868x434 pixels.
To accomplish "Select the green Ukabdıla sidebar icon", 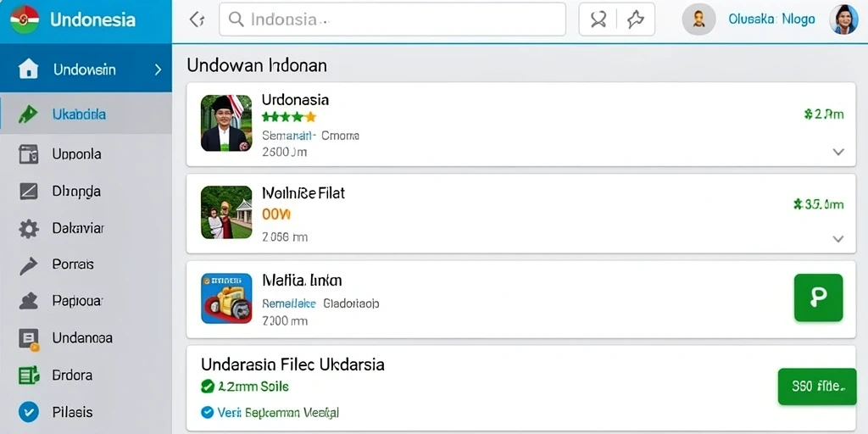I will click(x=28, y=114).
